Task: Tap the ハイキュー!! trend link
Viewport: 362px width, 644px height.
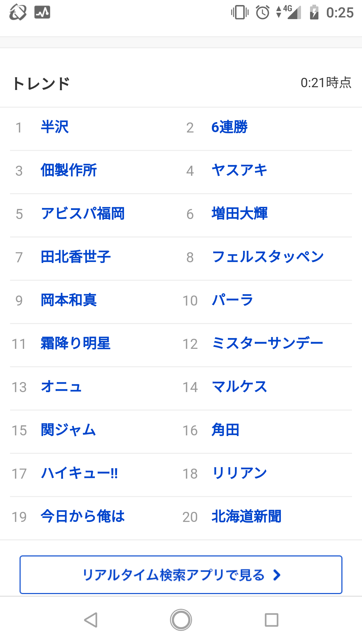Action: pos(79,473)
